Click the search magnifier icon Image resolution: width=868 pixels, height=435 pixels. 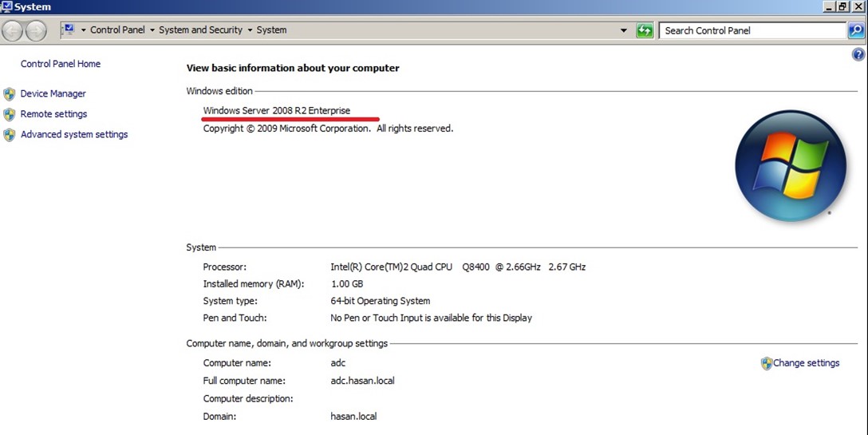click(856, 30)
